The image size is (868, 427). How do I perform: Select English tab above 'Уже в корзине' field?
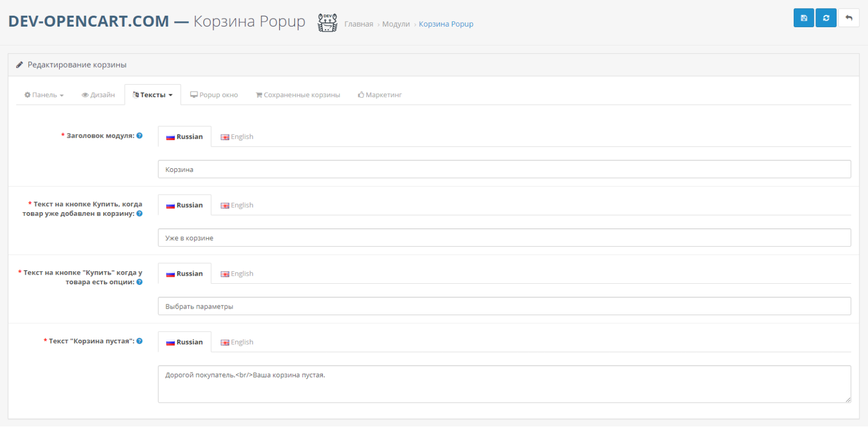237,205
